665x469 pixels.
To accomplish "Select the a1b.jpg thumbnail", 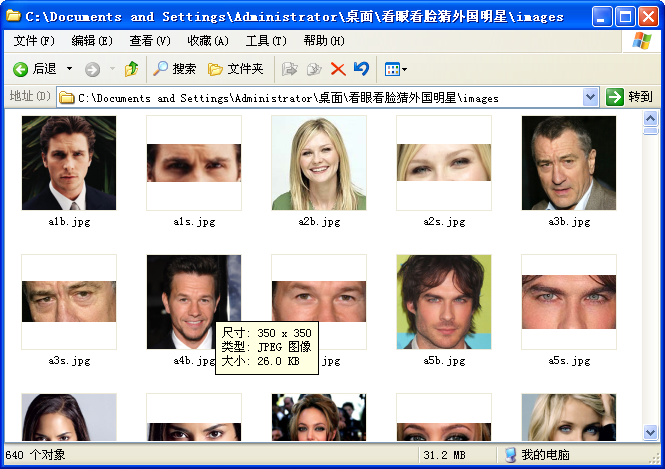I will coord(69,163).
